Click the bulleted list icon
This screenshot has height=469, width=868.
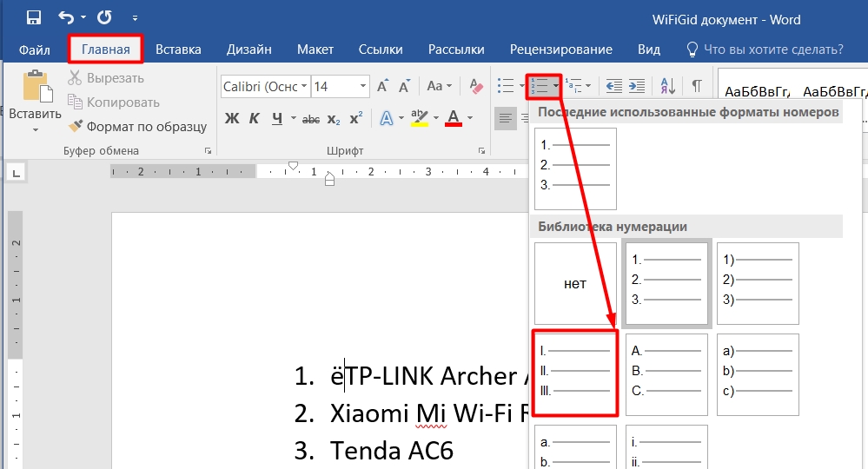coord(506,86)
